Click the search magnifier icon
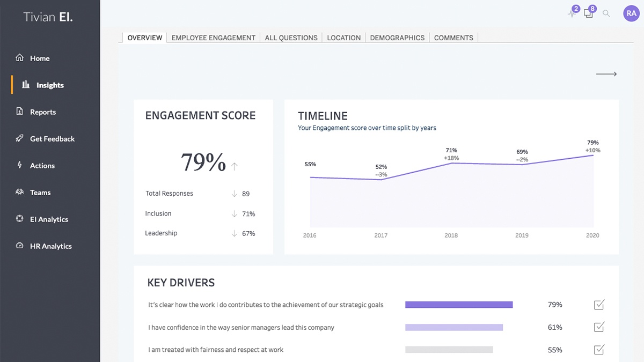 click(x=606, y=13)
